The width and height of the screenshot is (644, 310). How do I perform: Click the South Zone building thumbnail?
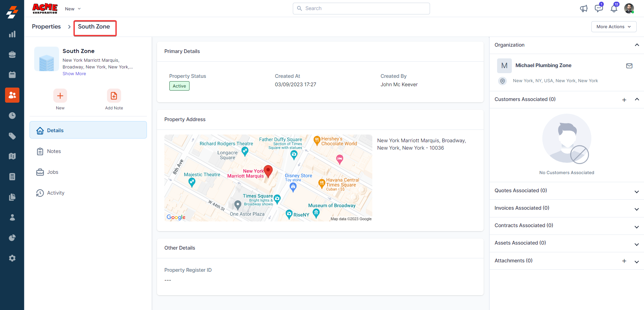point(46,59)
